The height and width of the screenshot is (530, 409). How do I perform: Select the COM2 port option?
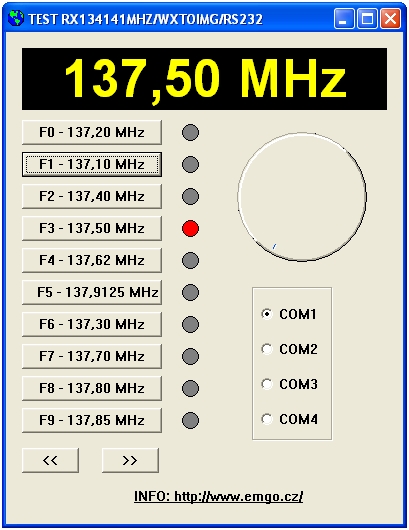tap(267, 349)
